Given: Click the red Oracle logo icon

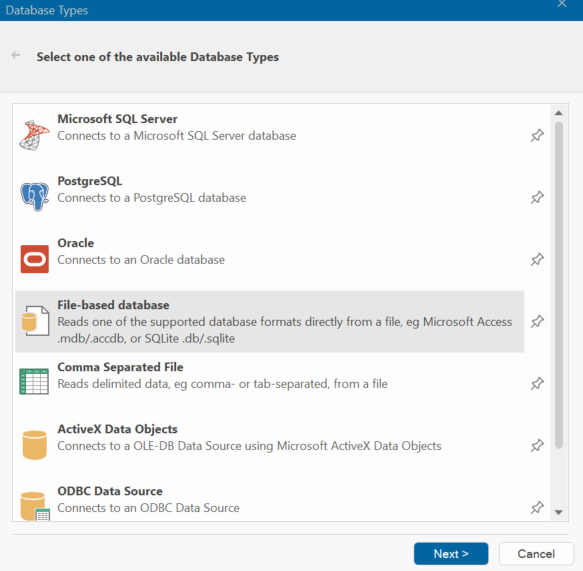Looking at the screenshot, I should click(x=35, y=259).
